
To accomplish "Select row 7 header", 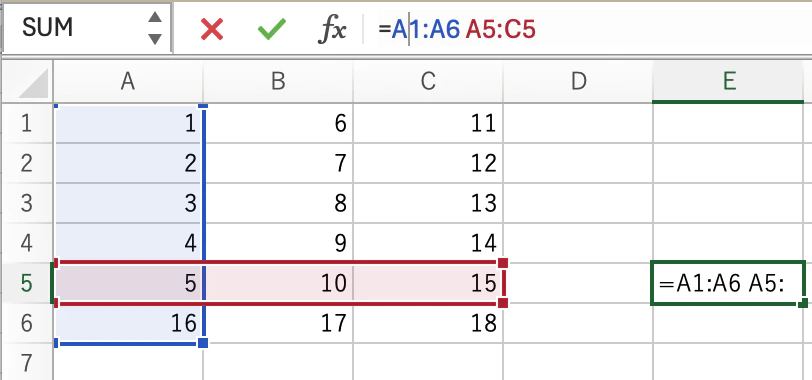I will coord(26,362).
